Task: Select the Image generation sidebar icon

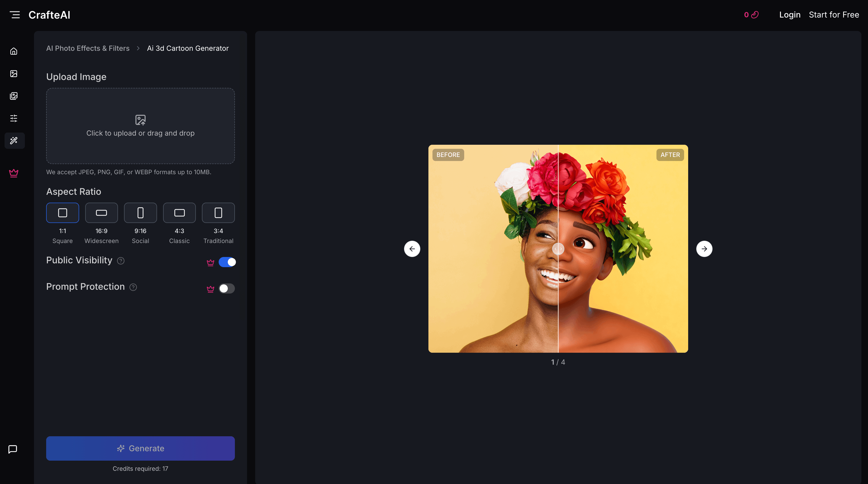Action: coord(14,74)
